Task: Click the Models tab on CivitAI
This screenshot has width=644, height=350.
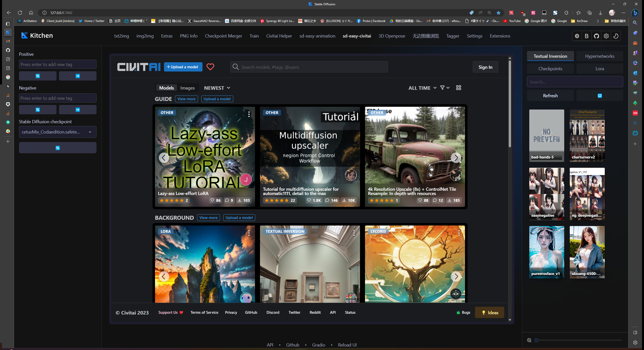Action: click(x=167, y=88)
